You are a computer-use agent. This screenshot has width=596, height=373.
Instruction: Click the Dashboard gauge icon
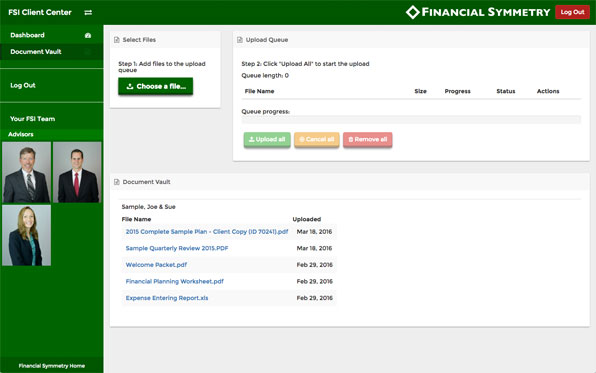(x=88, y=35)
